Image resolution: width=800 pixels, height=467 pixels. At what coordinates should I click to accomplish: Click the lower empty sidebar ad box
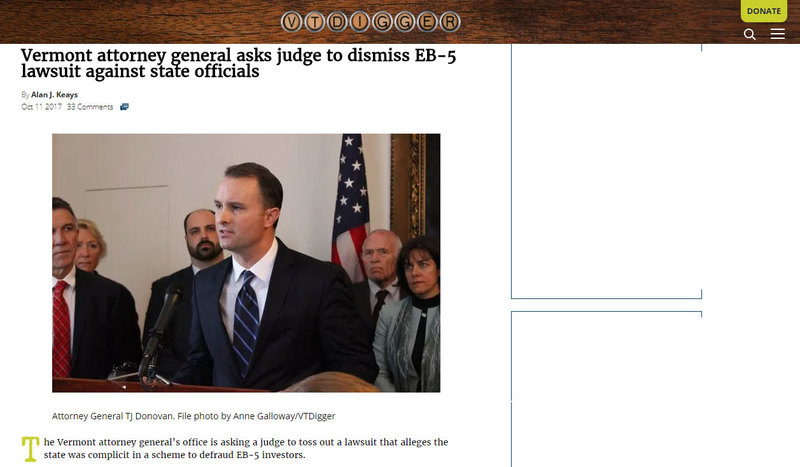(606, 389)
